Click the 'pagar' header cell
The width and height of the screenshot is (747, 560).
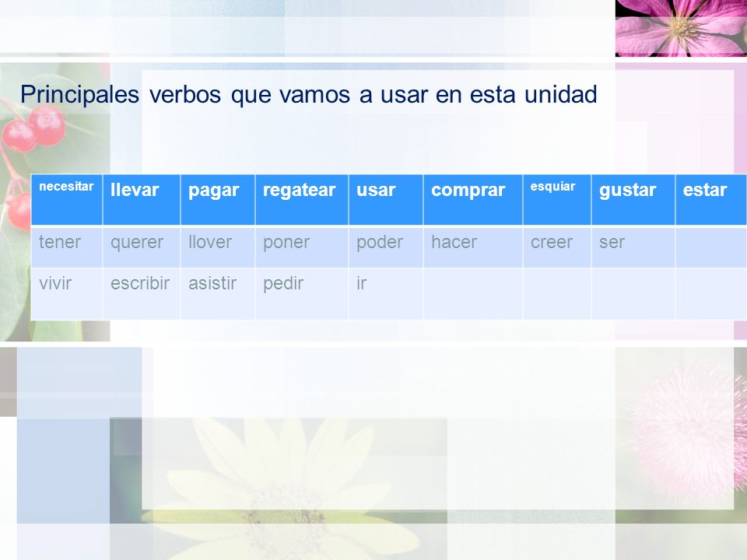coord(218,200)
